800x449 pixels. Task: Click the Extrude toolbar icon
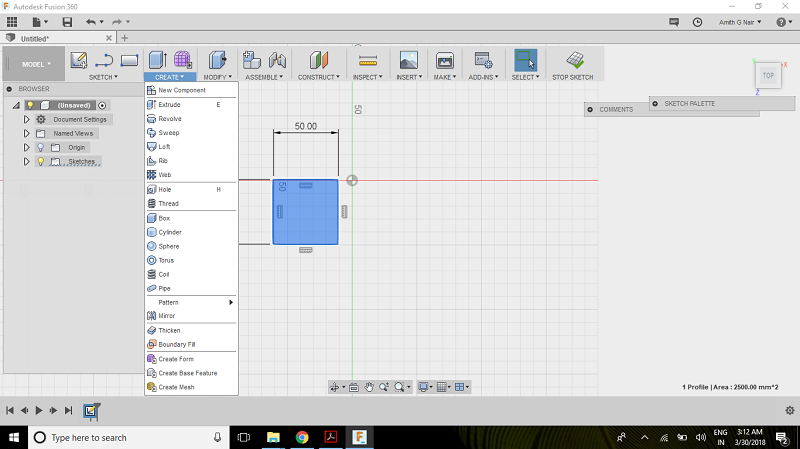158,60
